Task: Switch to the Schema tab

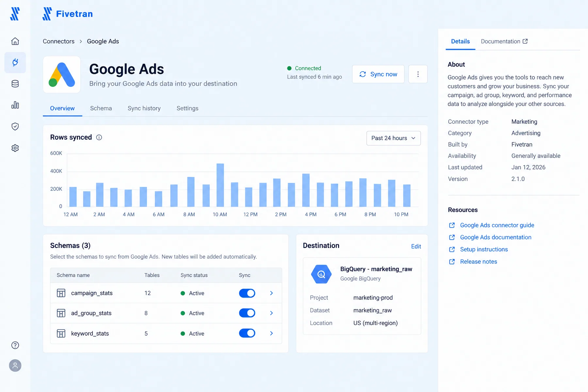Action: point(101,108)
